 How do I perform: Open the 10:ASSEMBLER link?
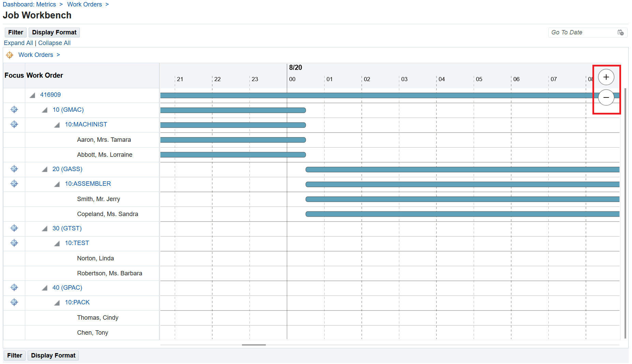(x=88, y=184)
